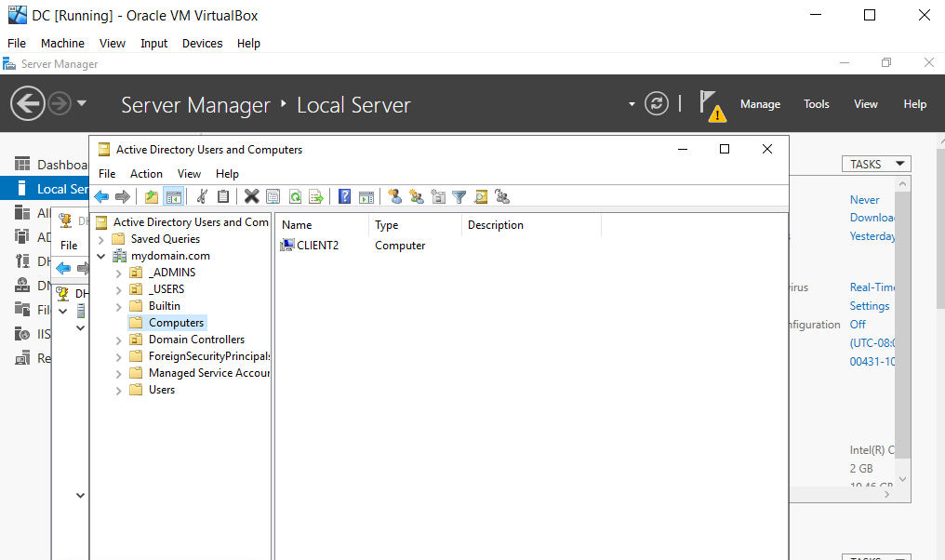Delete selection with the X toolbar icon

pos(251,196)
